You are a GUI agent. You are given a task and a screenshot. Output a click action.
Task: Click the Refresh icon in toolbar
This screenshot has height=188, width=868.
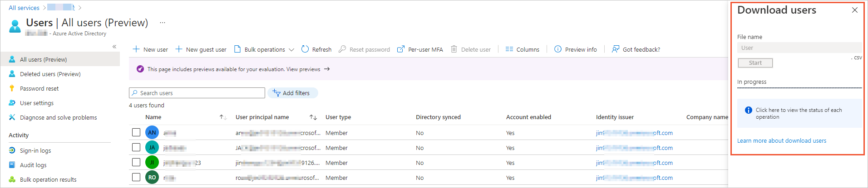tap(305, 49)
